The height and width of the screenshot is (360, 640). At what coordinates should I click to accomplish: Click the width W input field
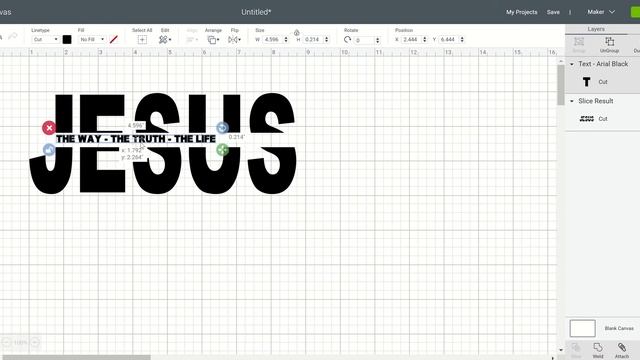272,40
